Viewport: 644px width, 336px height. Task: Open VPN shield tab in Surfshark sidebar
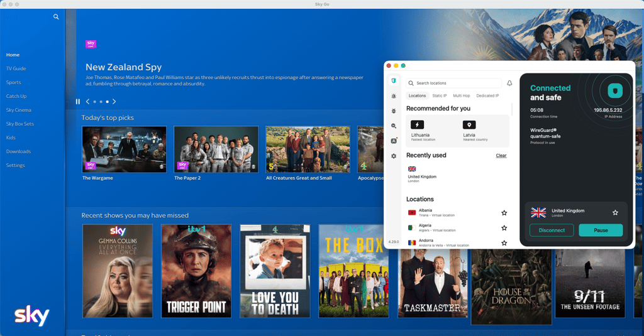[394, 81]
